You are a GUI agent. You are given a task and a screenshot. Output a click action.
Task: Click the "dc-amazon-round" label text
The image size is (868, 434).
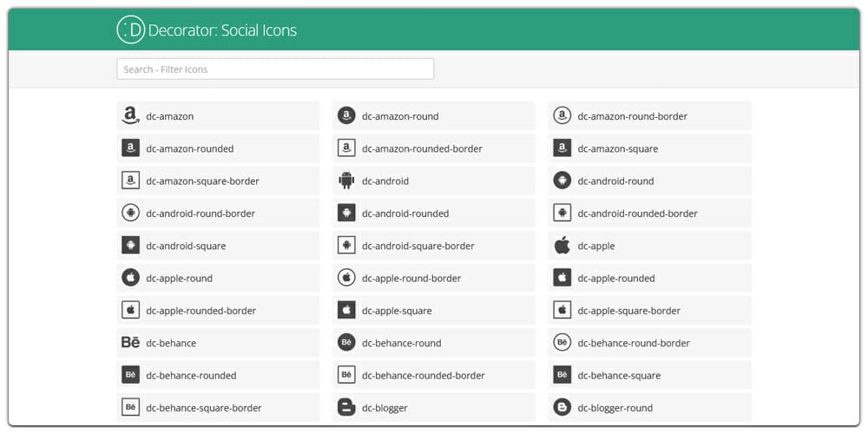tap(400, 116)
